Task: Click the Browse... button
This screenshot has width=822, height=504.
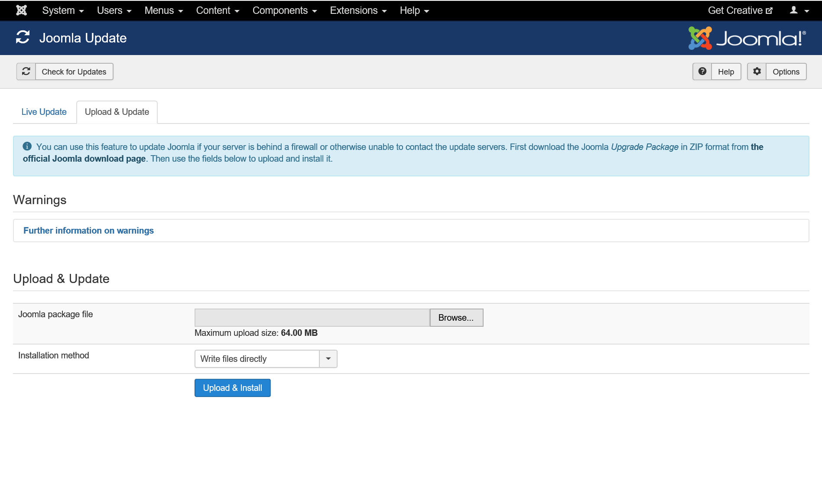Action: click(x=456, y=318)
